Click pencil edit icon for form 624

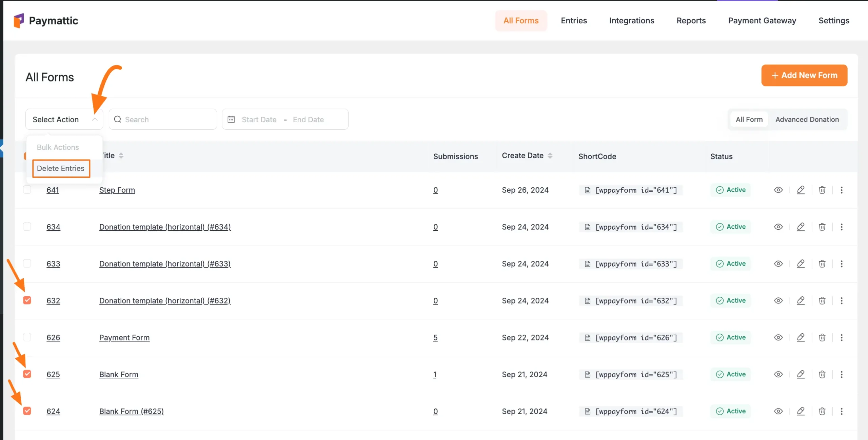coord(801,412)
